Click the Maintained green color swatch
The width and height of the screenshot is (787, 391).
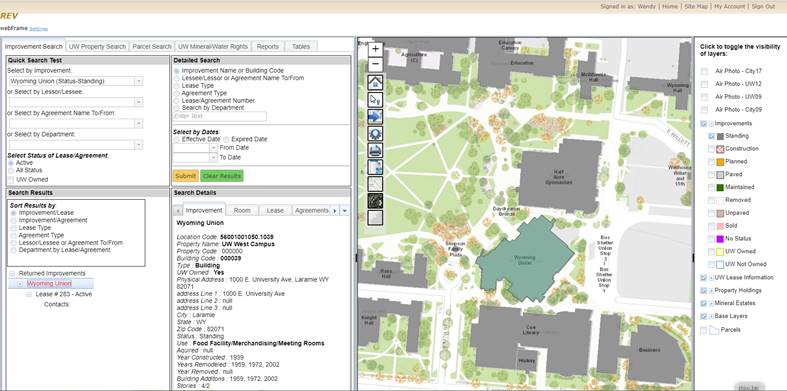click(720, 187)
